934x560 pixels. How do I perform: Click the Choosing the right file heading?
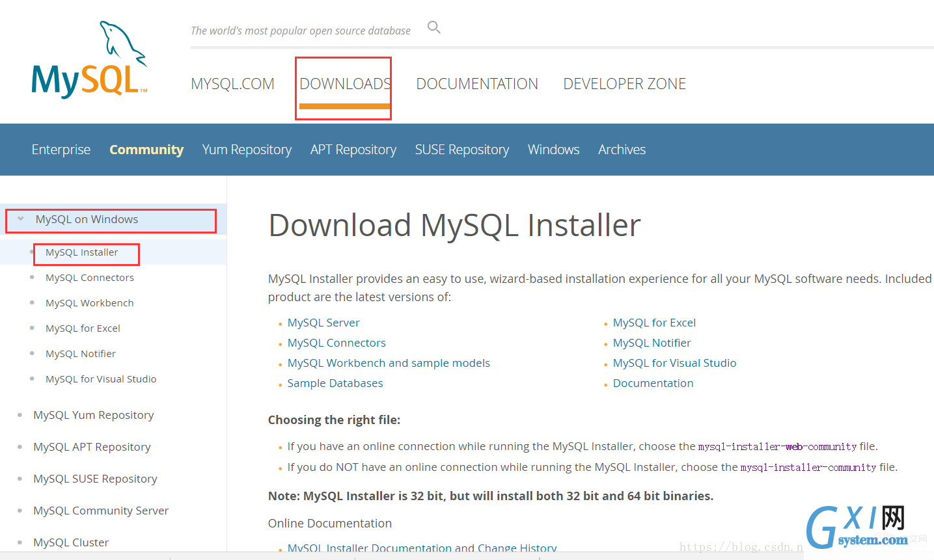[x=334, y=420]
